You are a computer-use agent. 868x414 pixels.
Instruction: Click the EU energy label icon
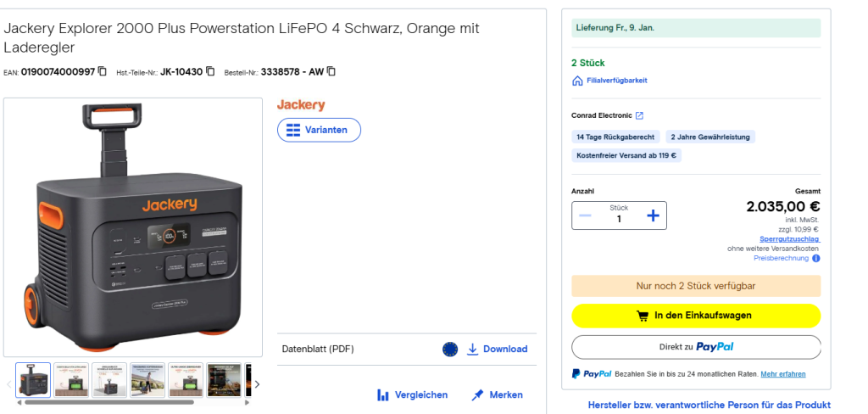pyautogui.click(x=450, y=350)
